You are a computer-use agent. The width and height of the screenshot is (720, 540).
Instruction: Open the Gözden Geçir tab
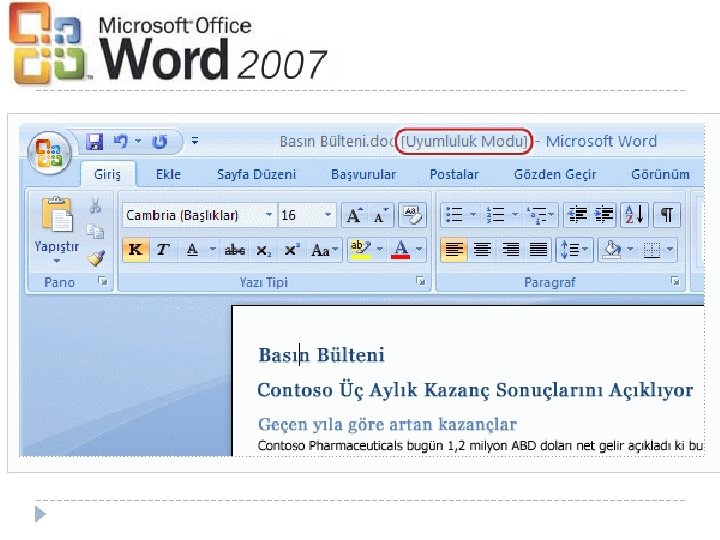[x=555, y=174]
